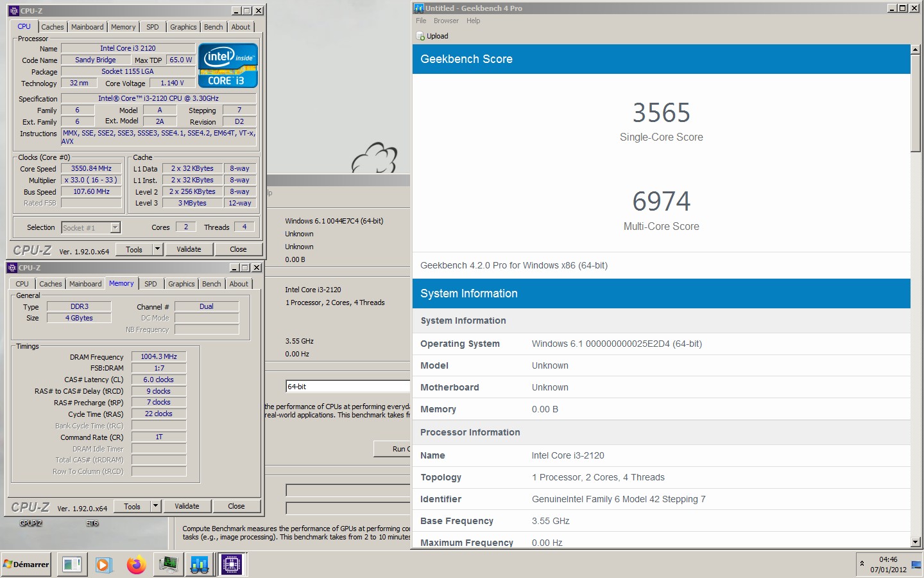Screen dimensions: 924x578
Task: Click Validate in top CPU-Z window
Action: [189, 249]
